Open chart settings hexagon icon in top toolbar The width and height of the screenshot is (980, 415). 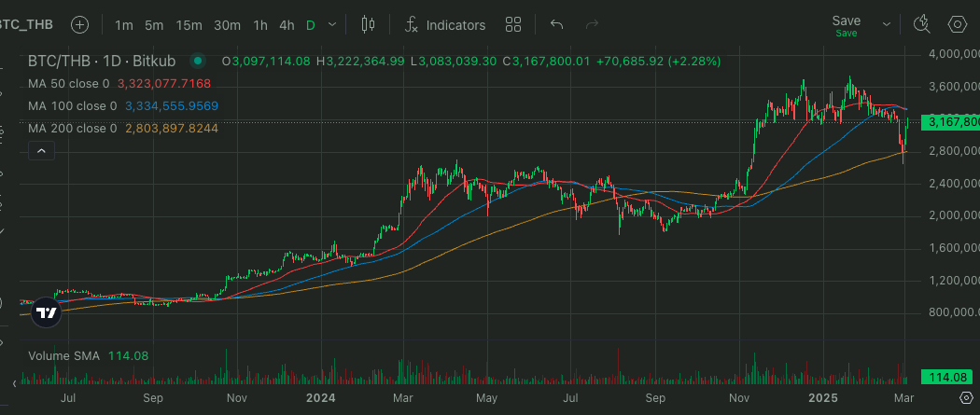pos(958,25)
